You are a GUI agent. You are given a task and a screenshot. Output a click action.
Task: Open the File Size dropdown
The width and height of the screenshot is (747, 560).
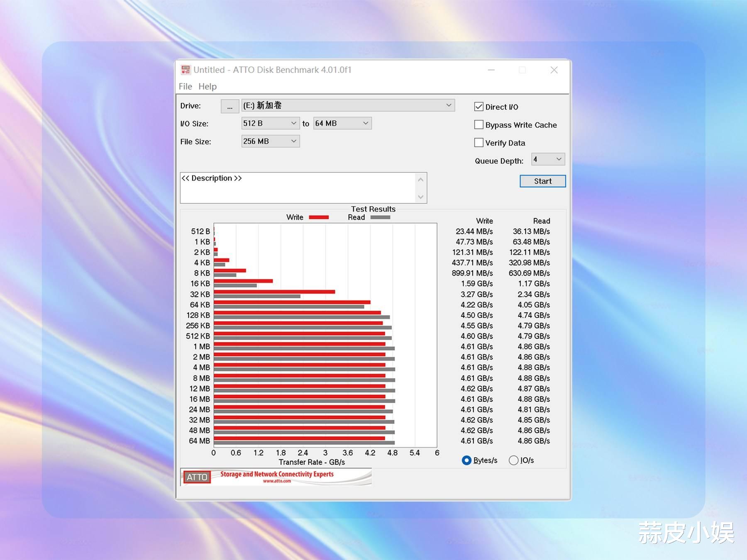[270, 141]
